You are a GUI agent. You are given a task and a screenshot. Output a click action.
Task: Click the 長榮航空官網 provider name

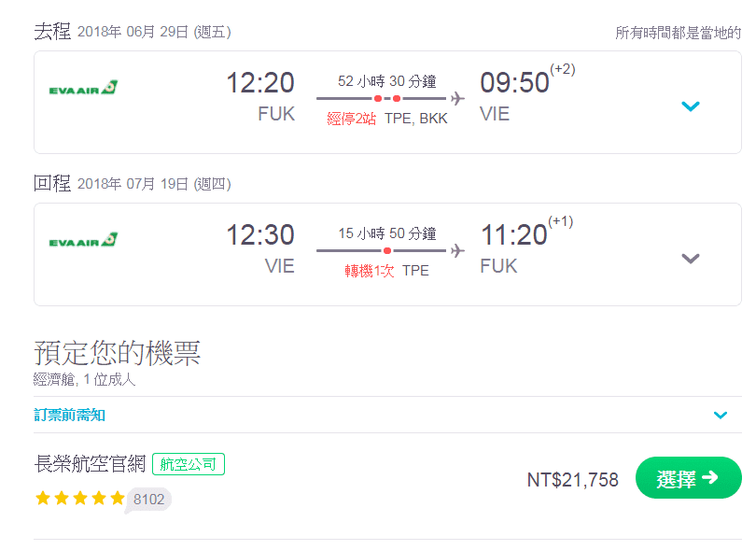click(x=90, y=464)
